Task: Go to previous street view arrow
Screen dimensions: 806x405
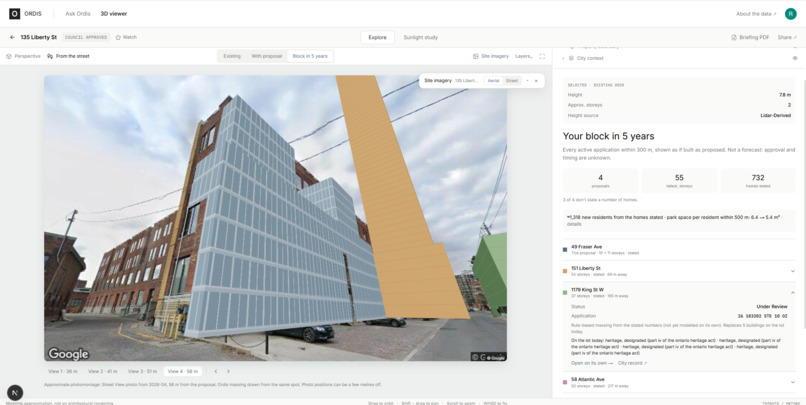Action: tap(216, 371)
